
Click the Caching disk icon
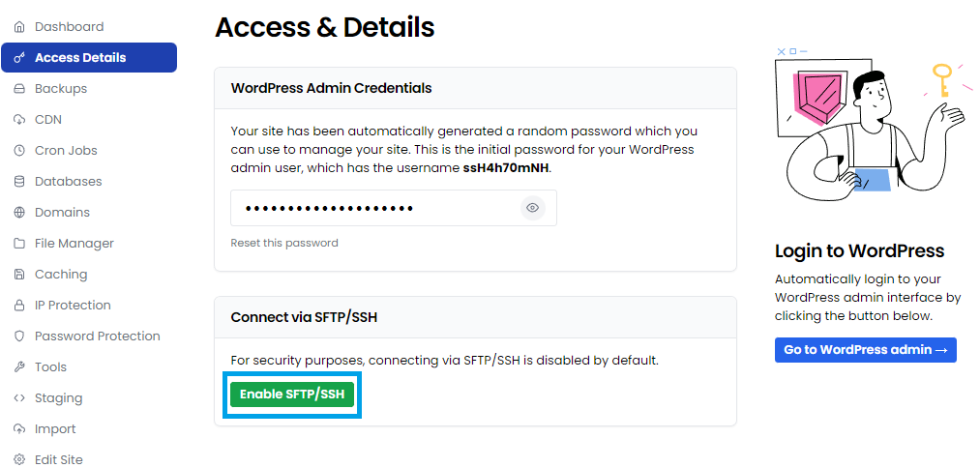(19, 275)
